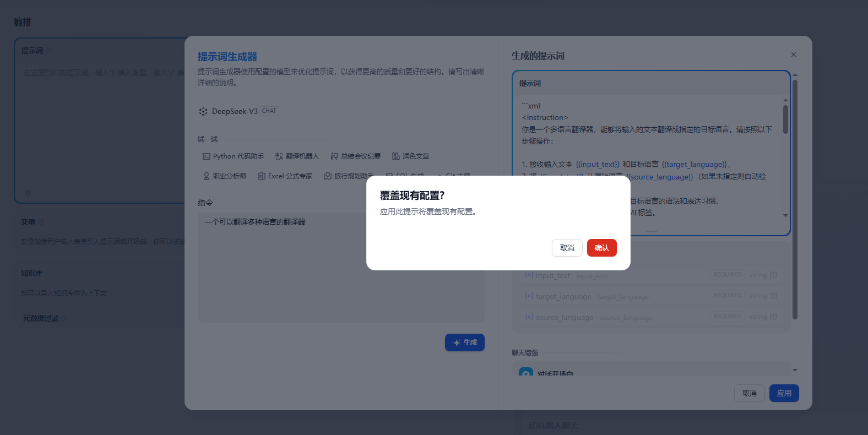Choose the 润色文章 template
The width and height of the screenshot is (868, 435).
coord(410,156)
